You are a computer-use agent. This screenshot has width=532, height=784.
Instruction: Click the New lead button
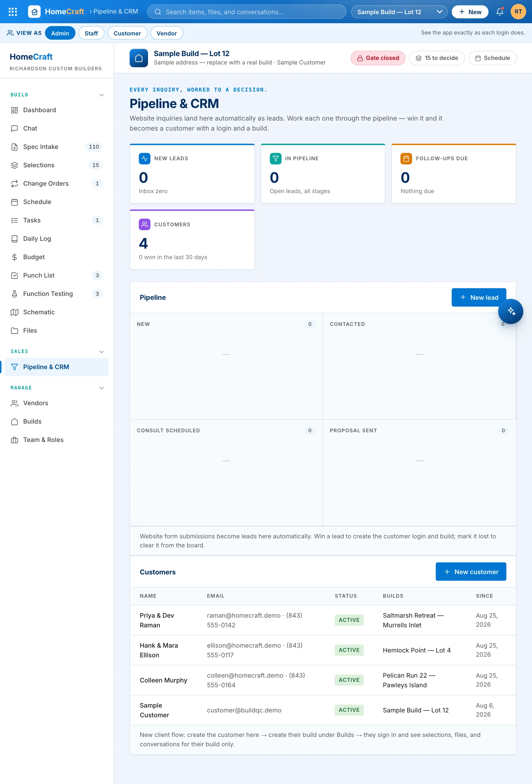click(x=479, y=298)
